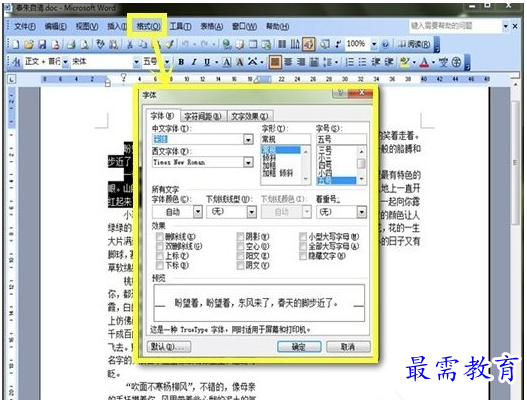Undo the last action

tap(185, 44)
